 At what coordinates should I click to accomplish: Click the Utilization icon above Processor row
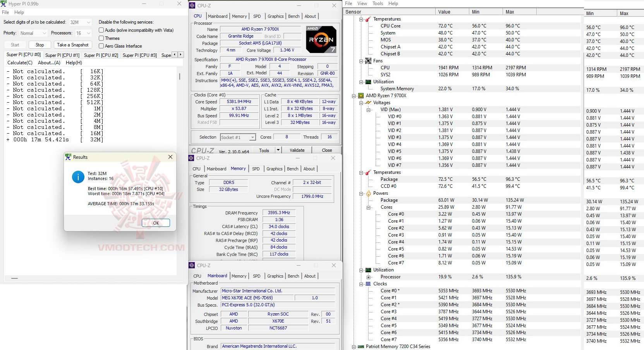pyautogui.click(x=368, y=270)
